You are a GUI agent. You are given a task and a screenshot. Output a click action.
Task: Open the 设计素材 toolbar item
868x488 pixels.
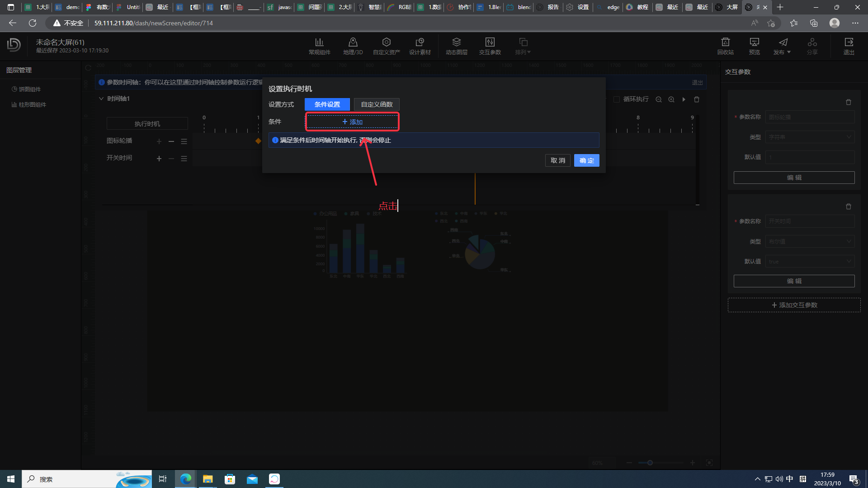[x=420, y=46]
